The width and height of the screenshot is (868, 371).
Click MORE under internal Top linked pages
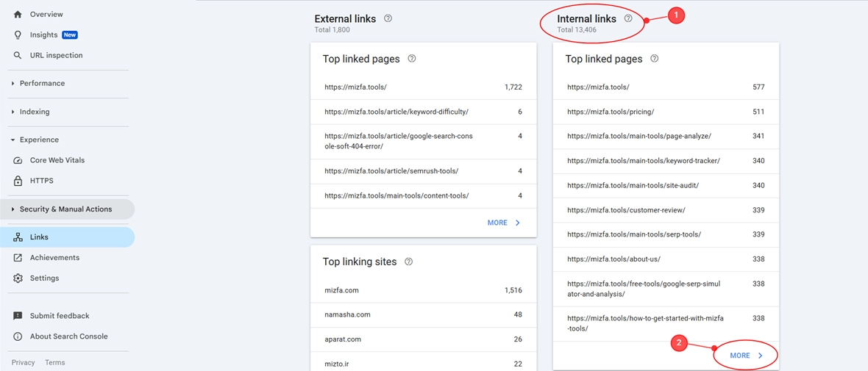tap(747, 356)
